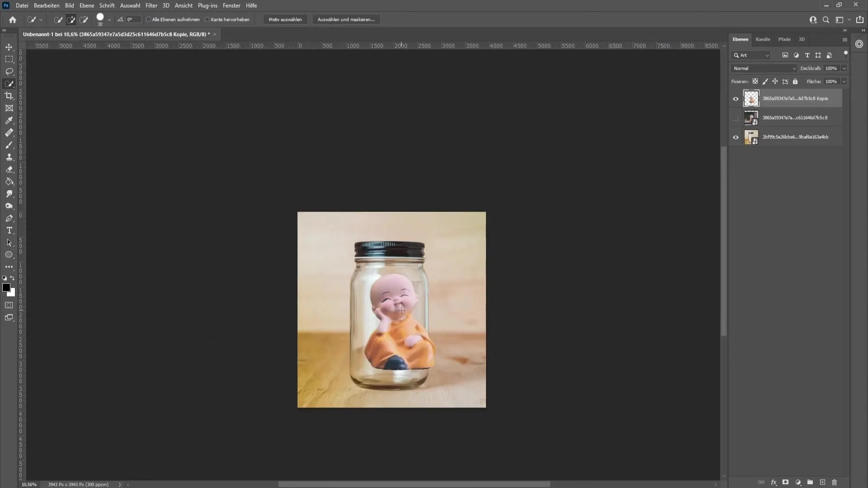Create a new layer group folder

pos(810,482)
